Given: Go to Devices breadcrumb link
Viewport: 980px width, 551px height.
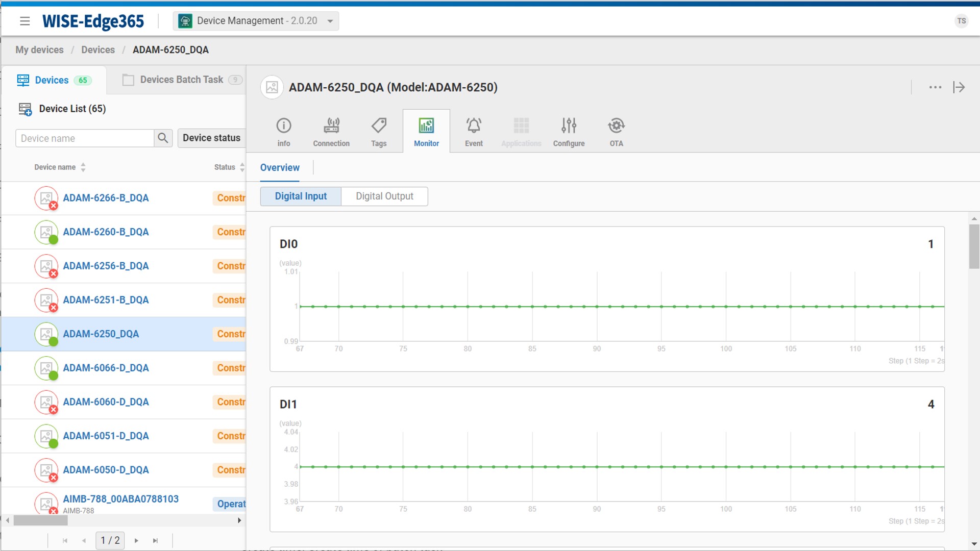Looking at the screenshot, I should (98, 49).
